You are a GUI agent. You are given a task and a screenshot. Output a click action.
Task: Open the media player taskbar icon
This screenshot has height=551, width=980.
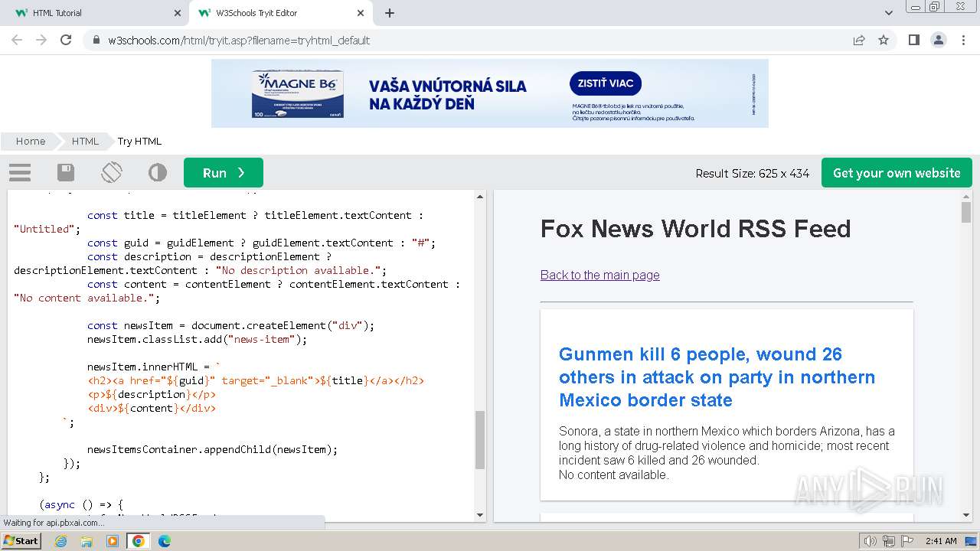(x=113, y=541)
